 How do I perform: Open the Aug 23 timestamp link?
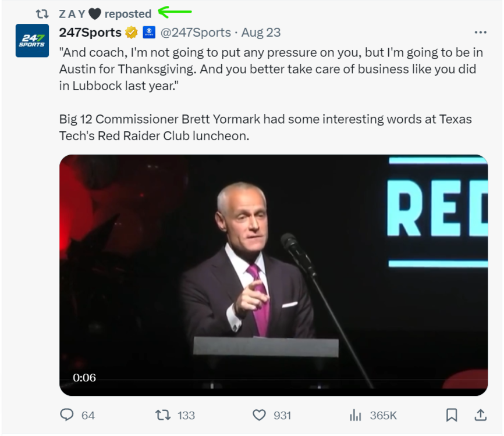(x=261, y=32)
